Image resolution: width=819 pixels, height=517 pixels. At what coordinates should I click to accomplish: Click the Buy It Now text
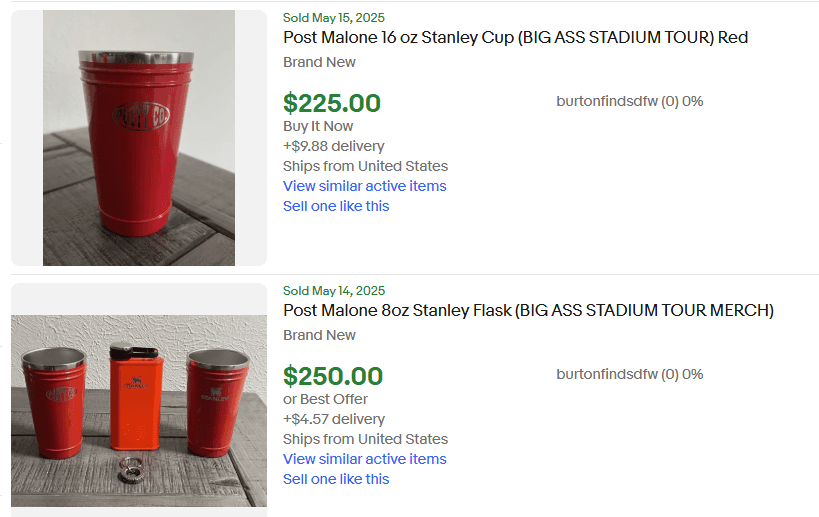318,126
